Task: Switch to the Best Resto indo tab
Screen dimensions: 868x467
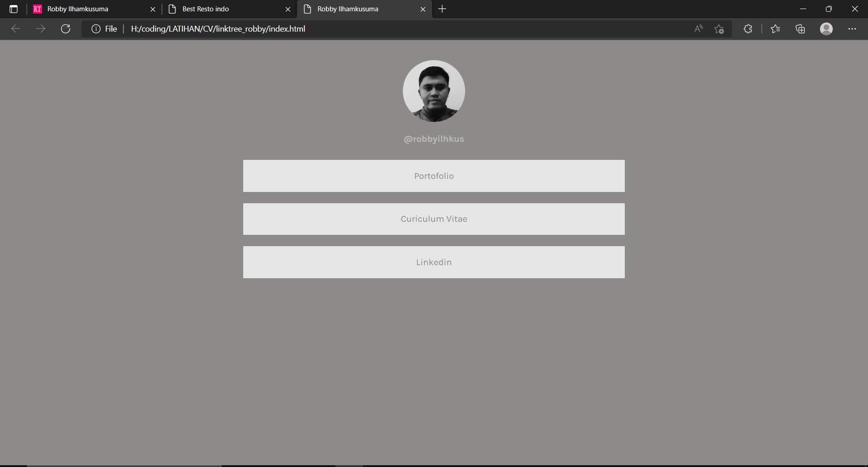Action: (x=222, y=9)
